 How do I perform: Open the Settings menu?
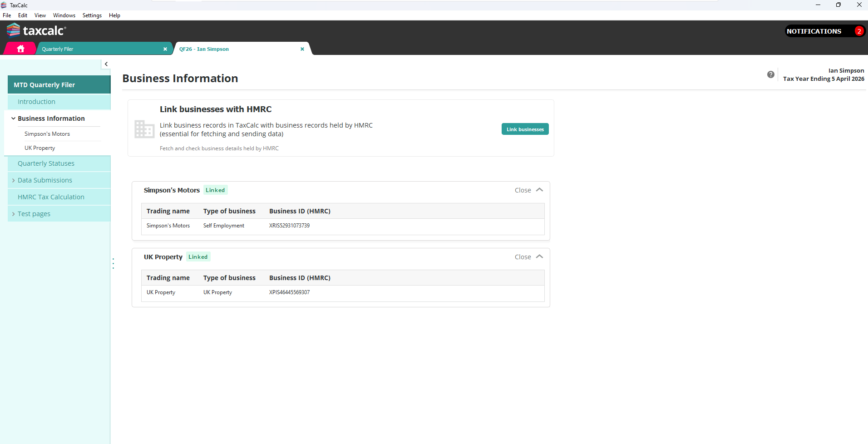click(x=92, y=15)
